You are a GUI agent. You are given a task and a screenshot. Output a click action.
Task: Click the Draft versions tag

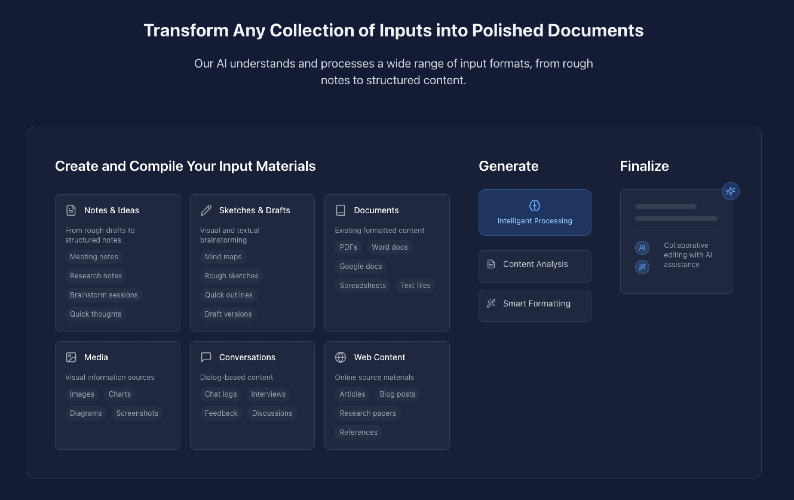(x=228, y=314)
